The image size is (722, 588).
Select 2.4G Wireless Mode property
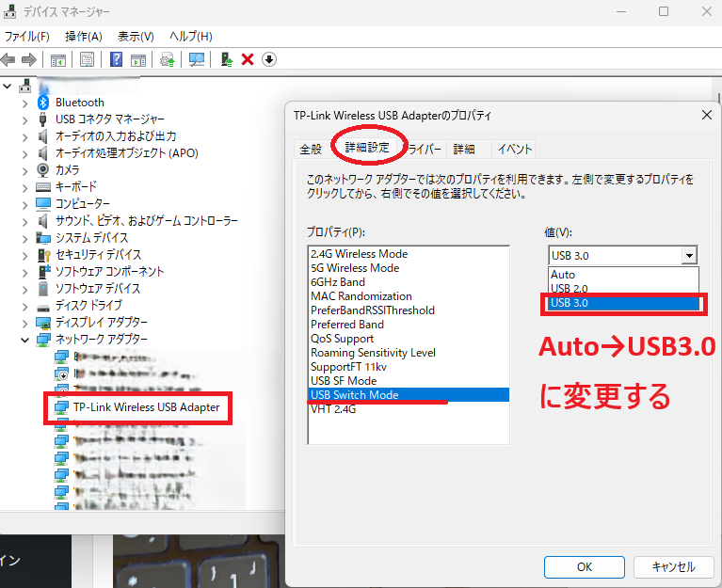tap(409, 254)
